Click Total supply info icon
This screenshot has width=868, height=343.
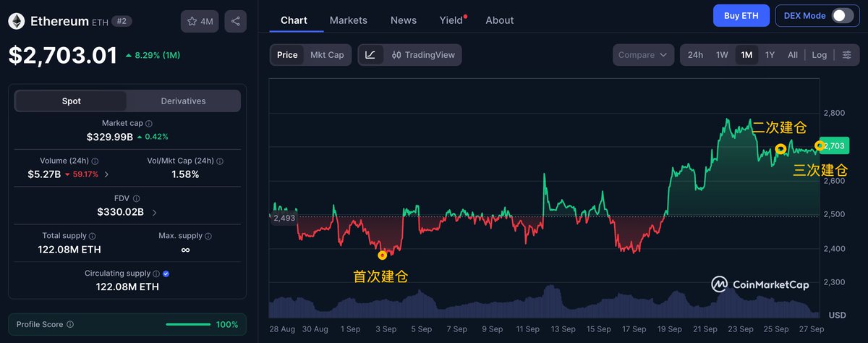(x=93, y=236)
